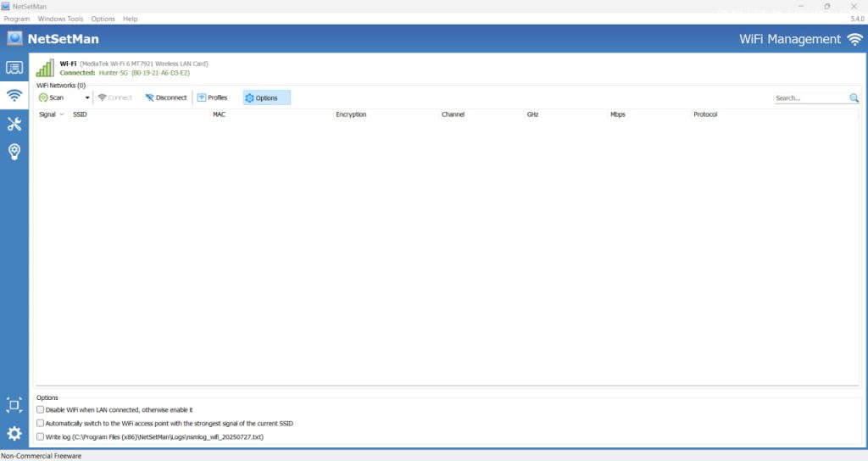Enable the Write log checkbox

(x=41, y=436)
